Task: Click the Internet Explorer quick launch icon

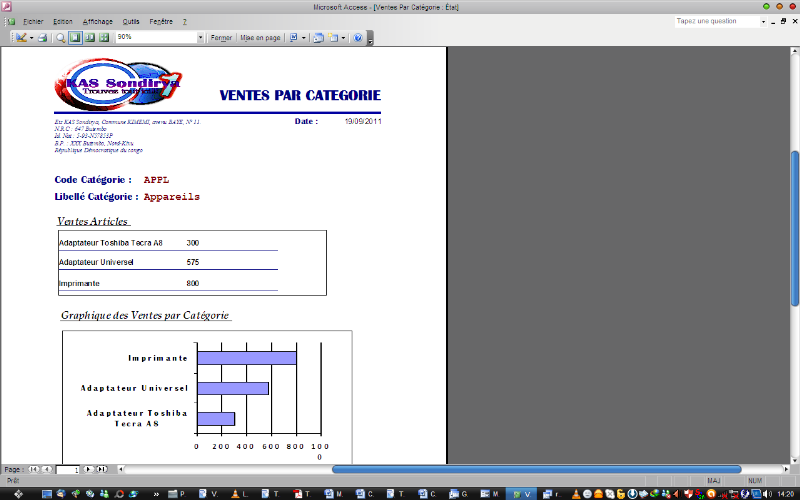Action: [134, 494]
